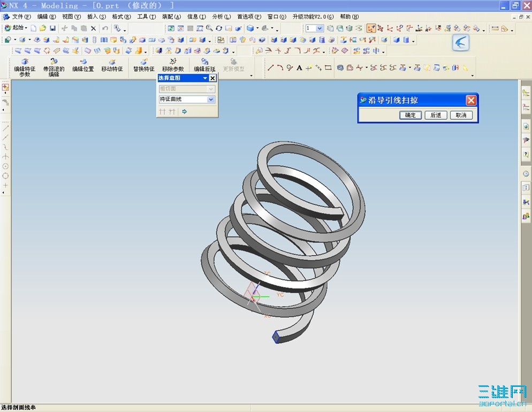Open the 相切面 face rule dropdown
This screenshot has width=532, height=412.
tap(187, 89)
